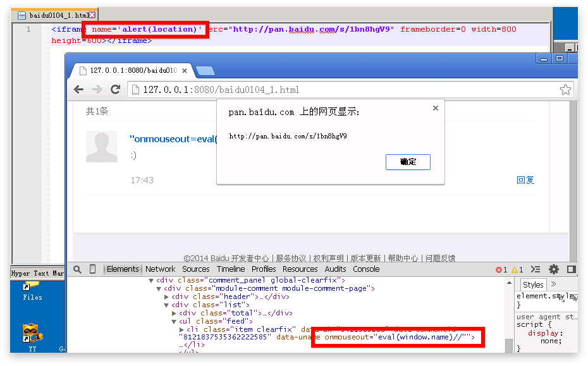The height and width of the screenshot is (366, 588).
Task: Click the YY desktop shortcut icon
Action: (32, 338)
